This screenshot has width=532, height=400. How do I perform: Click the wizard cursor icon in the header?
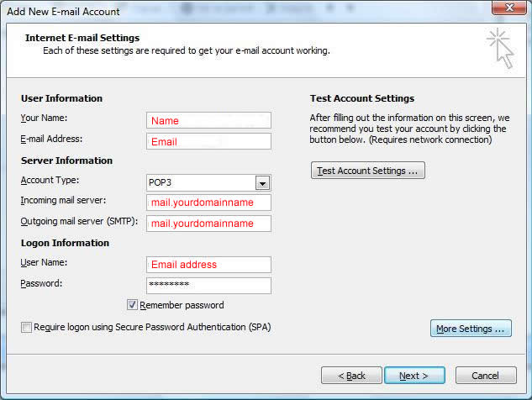pyautogui.click(x=499, y=46)
